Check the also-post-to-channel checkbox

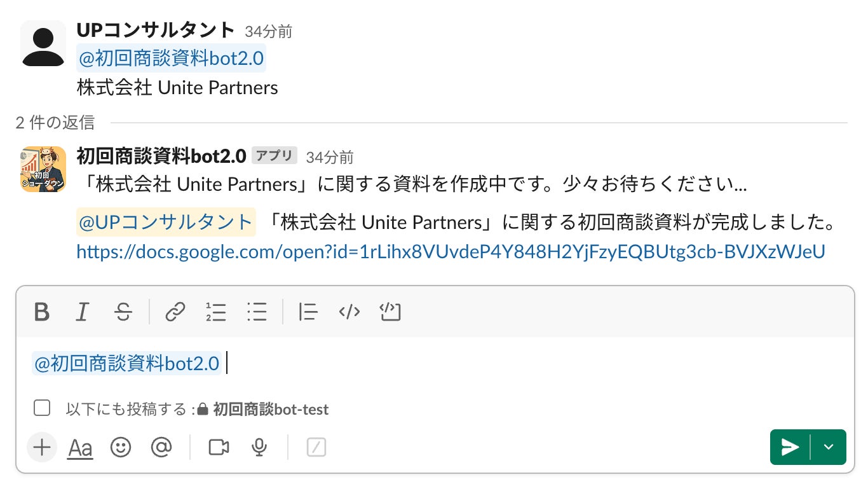pos(42,408)
